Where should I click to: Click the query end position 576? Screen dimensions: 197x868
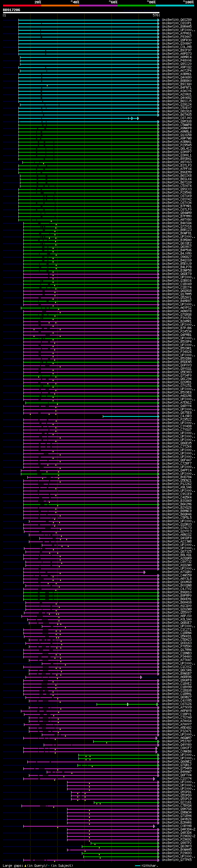tap(155, 15)
